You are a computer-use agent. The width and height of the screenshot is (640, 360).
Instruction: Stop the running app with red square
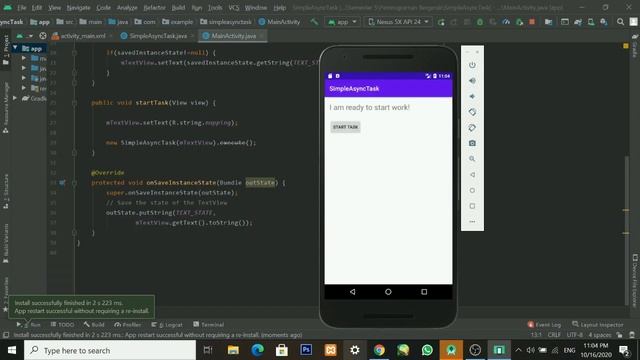[x=532, y=22]
